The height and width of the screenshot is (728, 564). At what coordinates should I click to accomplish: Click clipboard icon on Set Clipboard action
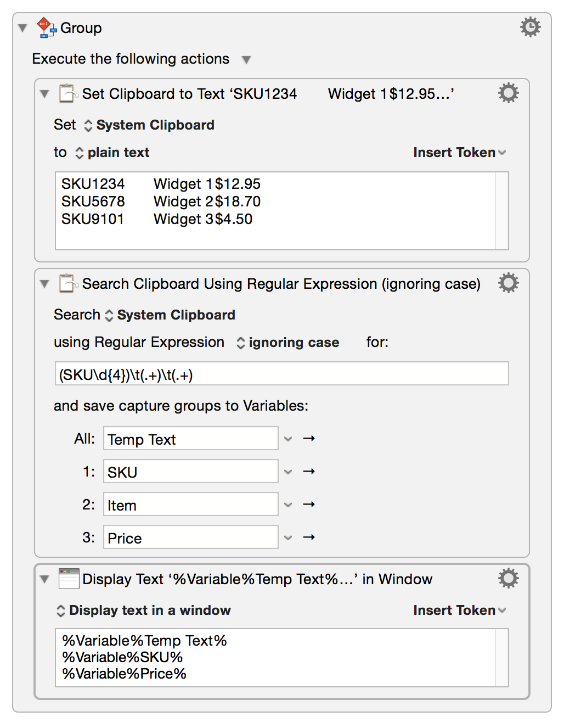[68, 93]
